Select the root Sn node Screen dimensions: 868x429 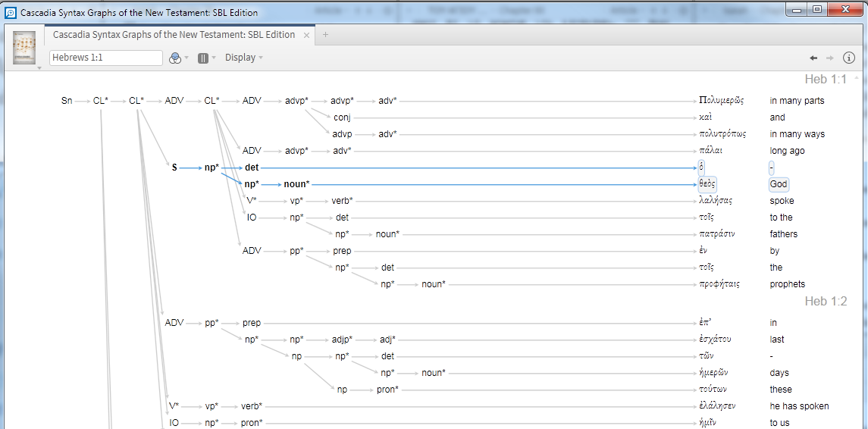(x=67, y=101)
